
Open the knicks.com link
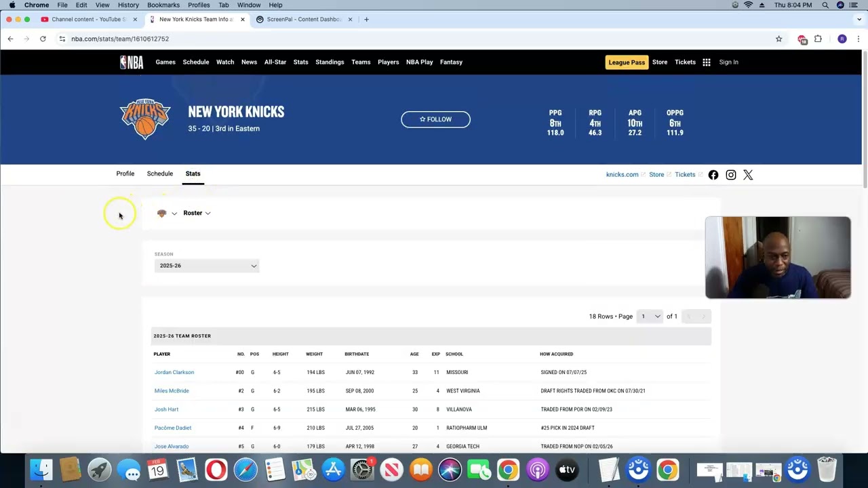(623, 175)
